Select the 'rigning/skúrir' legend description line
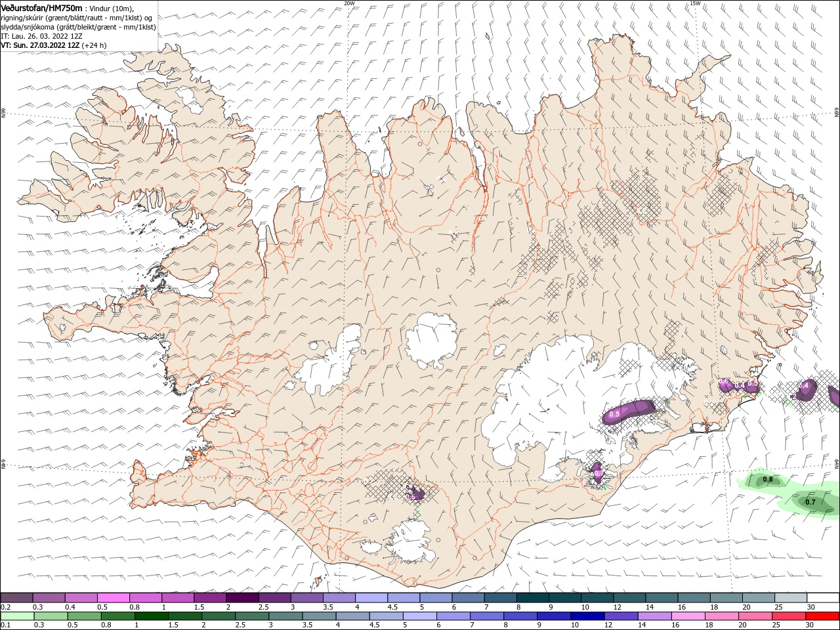The image size is (840, 630). point(77,18)
